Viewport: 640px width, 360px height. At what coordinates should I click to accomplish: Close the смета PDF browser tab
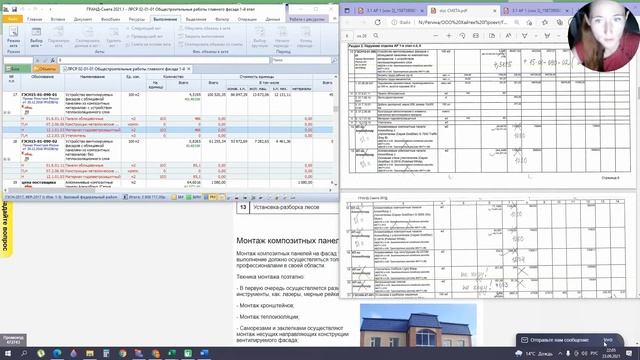[495, 11]
